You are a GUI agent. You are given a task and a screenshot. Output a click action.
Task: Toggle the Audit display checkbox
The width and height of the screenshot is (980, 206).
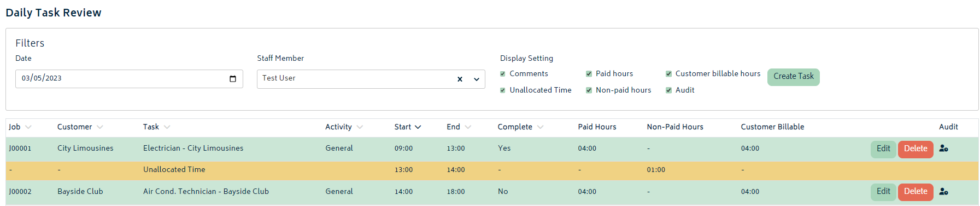[668, 90]
